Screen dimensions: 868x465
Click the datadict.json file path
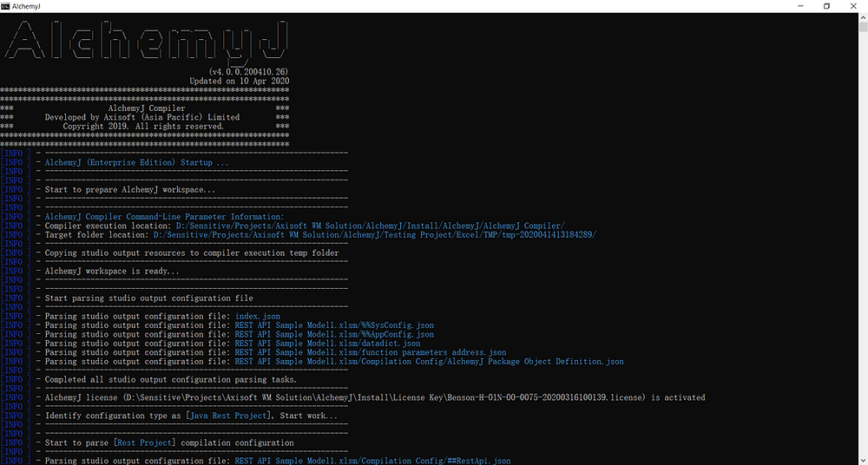(x=328, y=344)
